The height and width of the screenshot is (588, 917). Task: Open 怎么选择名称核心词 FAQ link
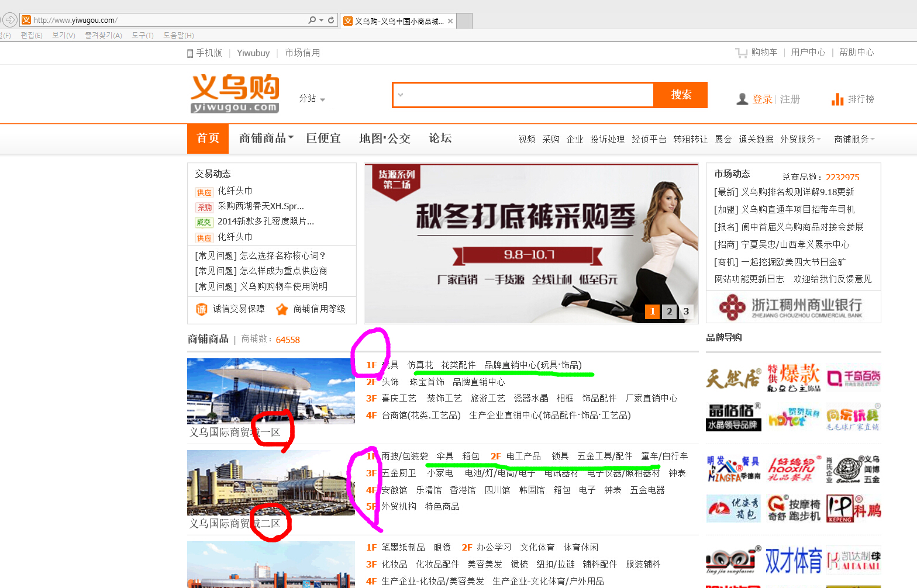point(260,255)
